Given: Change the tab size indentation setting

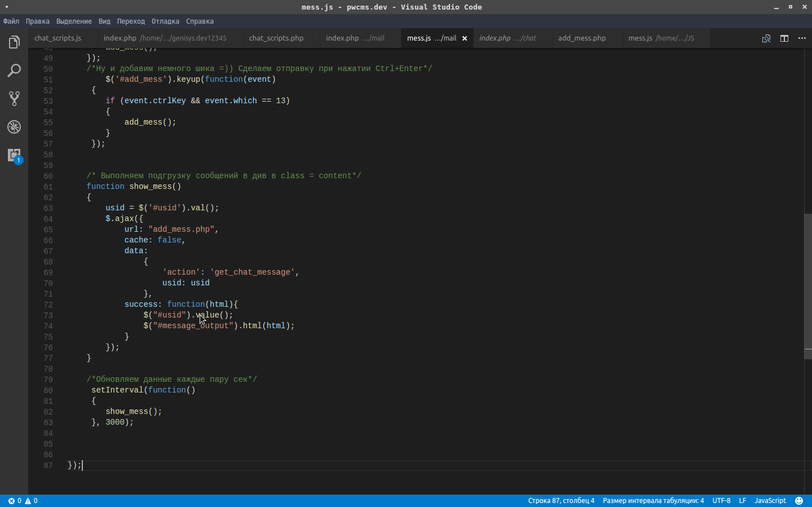Looking at the screenshot, I should click(x=653, y=501).
